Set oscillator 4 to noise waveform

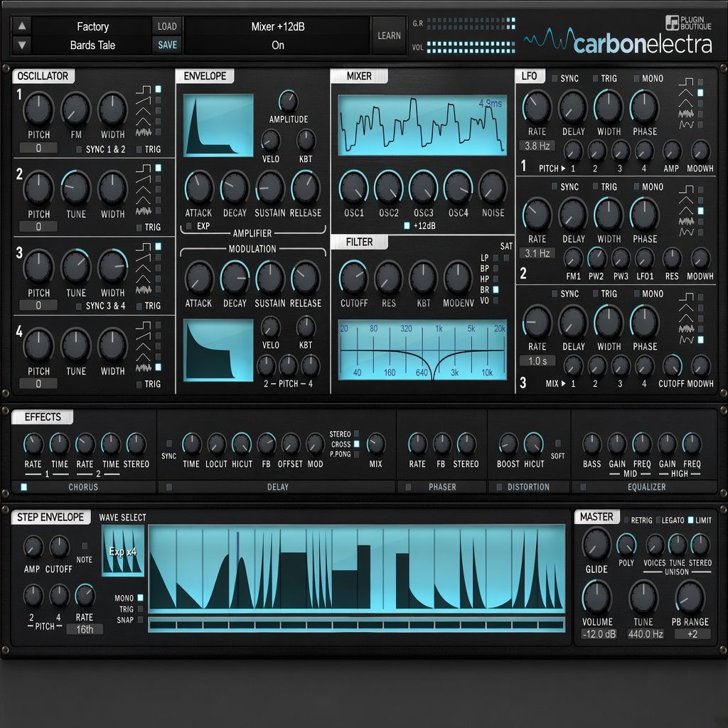159,368
